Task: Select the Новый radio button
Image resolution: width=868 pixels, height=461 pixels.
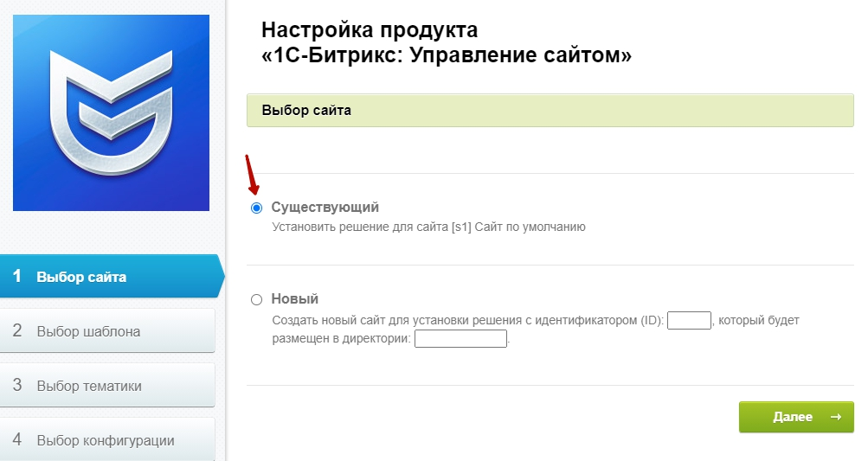Action: [256, 300]
